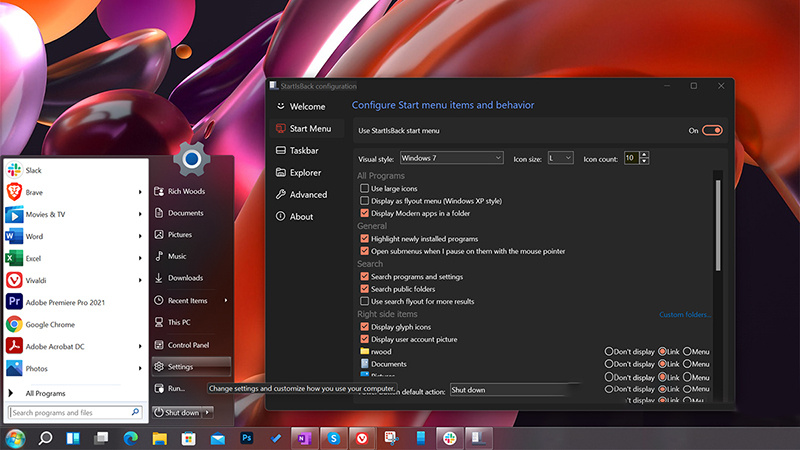
Task: Select StartIsBack configuration icon on the taskbar
Action: 479,438
